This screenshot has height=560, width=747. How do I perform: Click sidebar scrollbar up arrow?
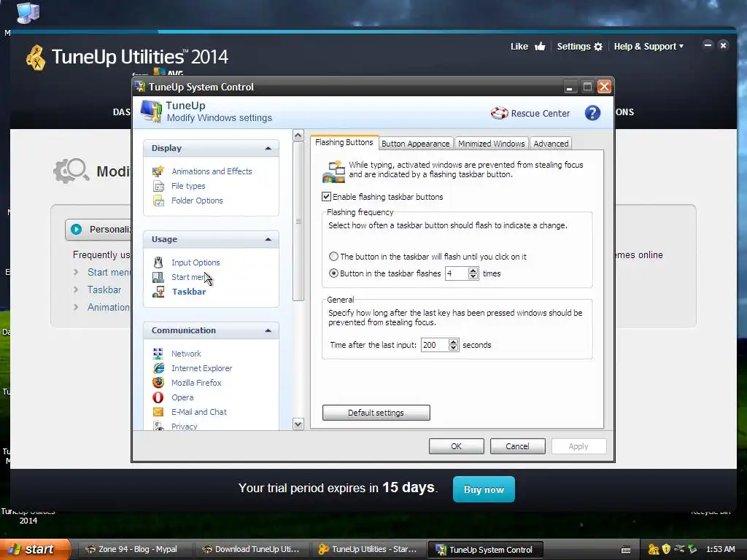click(x=298, y=136)
